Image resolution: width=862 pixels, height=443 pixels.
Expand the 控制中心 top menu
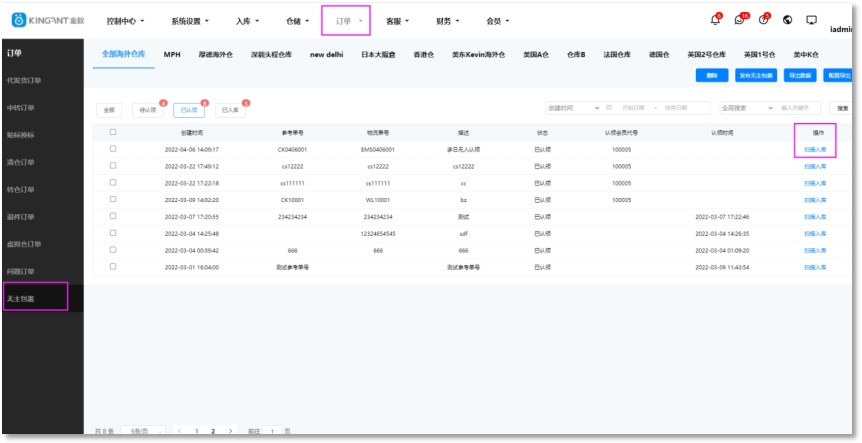[125, 21]
